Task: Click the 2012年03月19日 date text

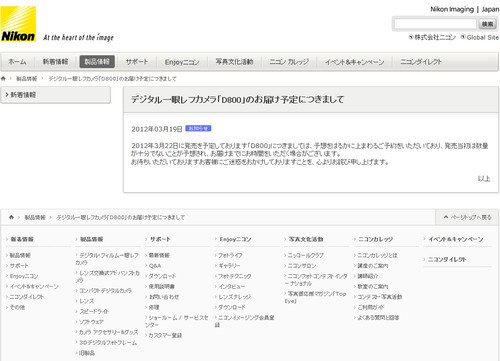Action: pyautogui.click(x=157, y=129)
